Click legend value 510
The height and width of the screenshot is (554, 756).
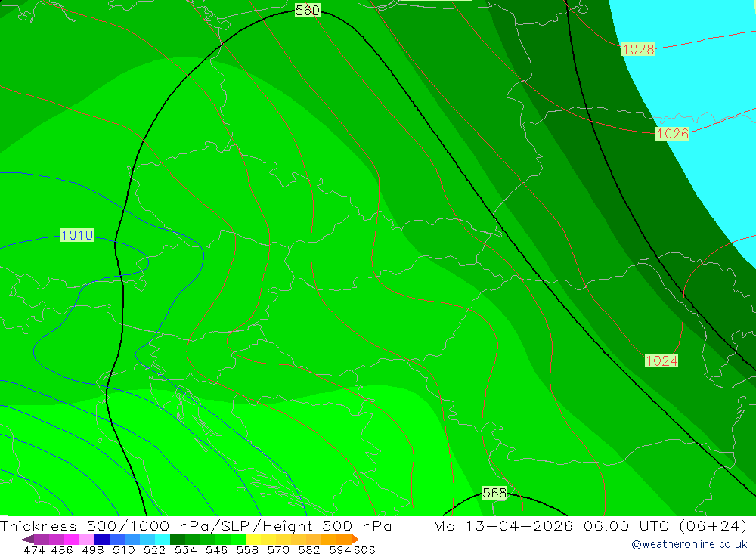pos(123,550)
